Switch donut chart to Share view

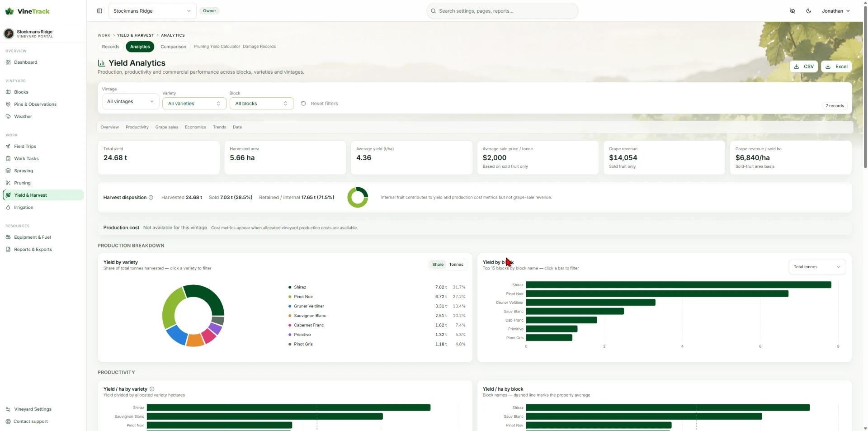438,265
